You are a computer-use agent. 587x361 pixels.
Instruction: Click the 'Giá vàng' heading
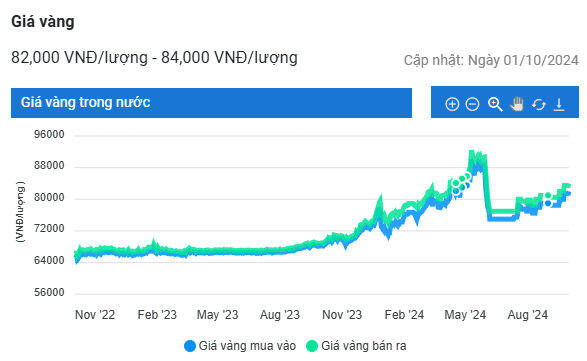[43, 21]
